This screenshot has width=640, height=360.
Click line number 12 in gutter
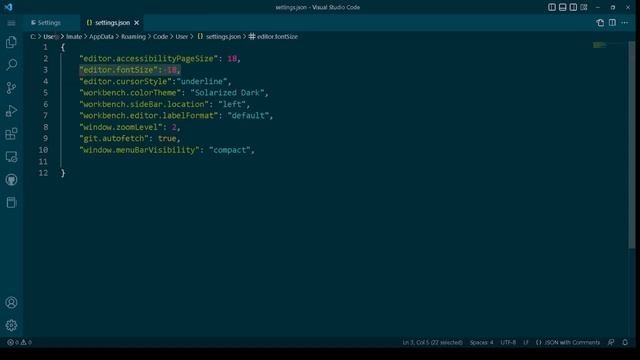click(43, 173)
